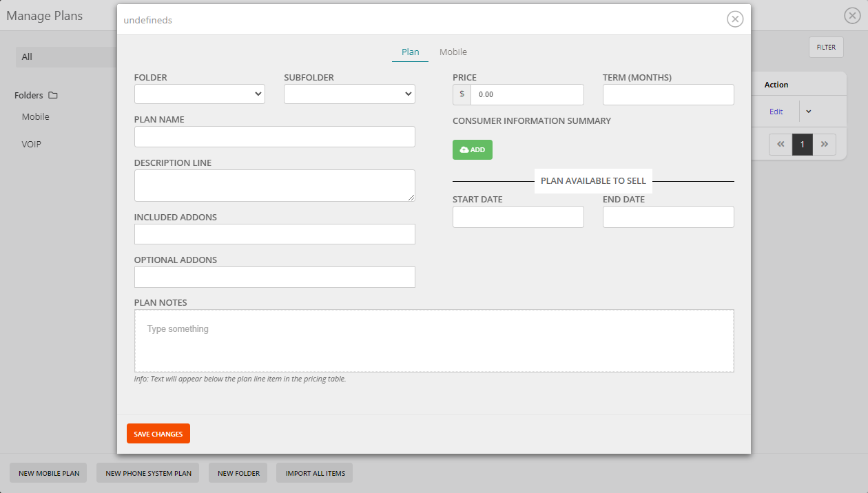Click the Edit link in the Action column

click(776, 111)
